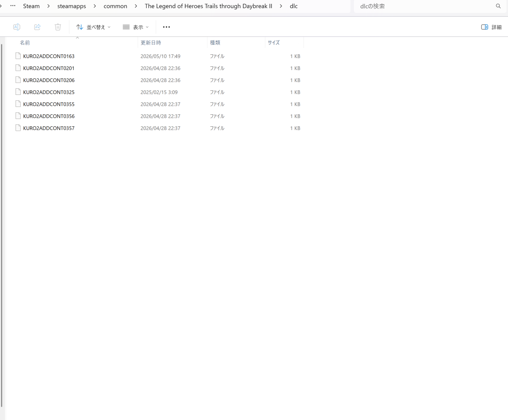Click file icon of KURO2ADDCONT0163
This screenshot has height=420, width=508.
tap(18, 56)
